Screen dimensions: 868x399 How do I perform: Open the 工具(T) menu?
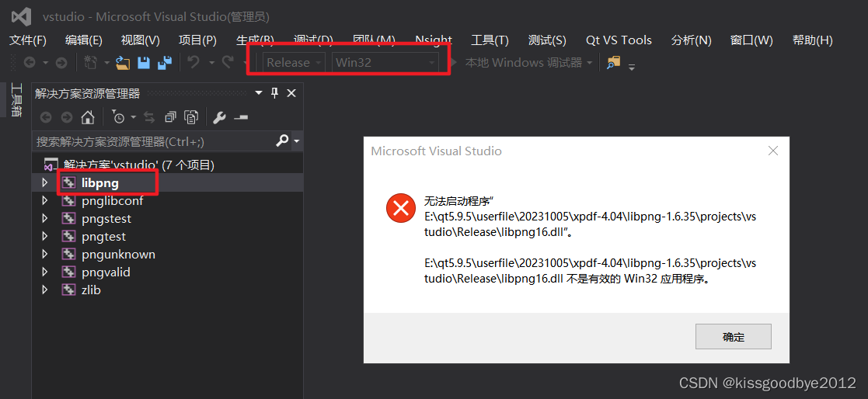pos(490,40)
